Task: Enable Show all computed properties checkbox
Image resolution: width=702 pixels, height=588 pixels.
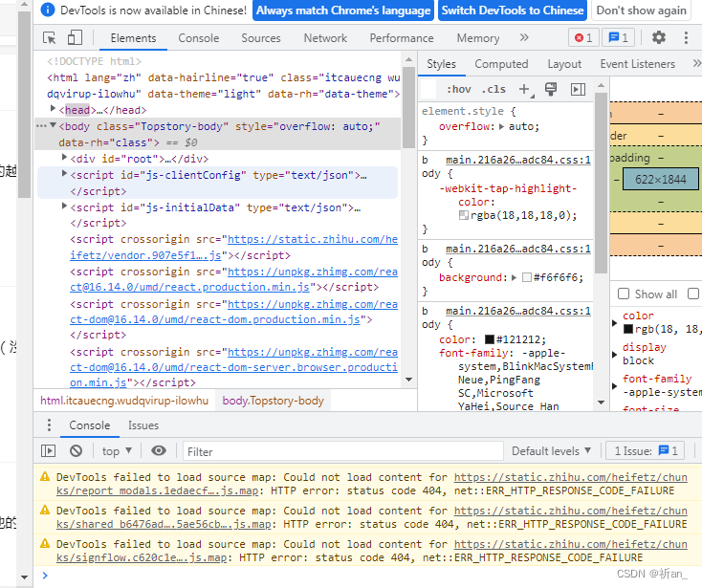Action: pos(624,294)
